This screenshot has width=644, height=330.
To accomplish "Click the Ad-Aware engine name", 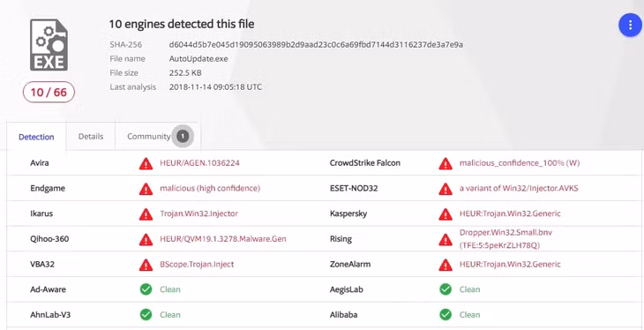I will [48, 289].
